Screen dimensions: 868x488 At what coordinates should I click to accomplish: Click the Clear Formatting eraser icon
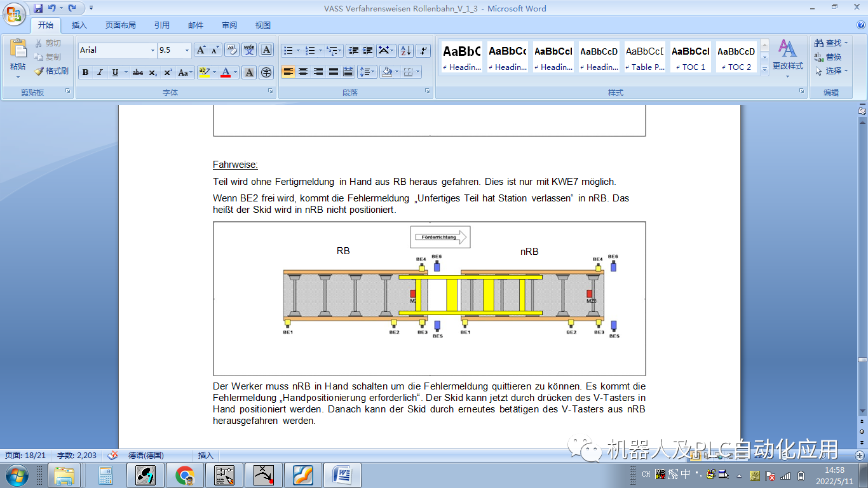click(232, 50)
